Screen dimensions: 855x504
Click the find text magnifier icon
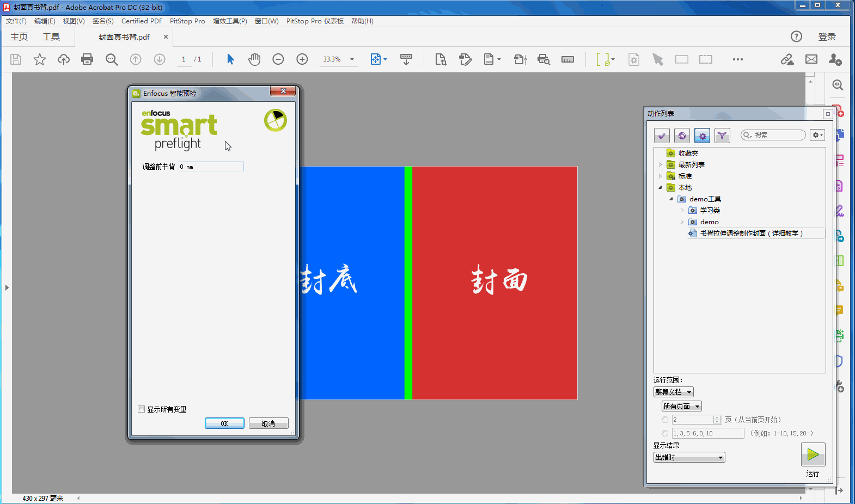pyautogui.click(x=112, y=59)
